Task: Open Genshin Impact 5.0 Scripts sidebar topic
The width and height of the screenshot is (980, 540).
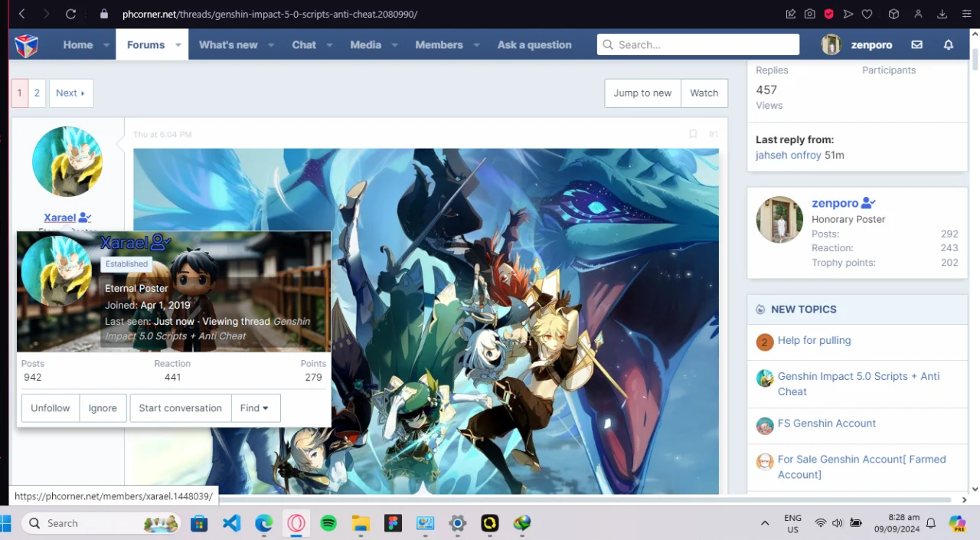Action: [858, 384]
